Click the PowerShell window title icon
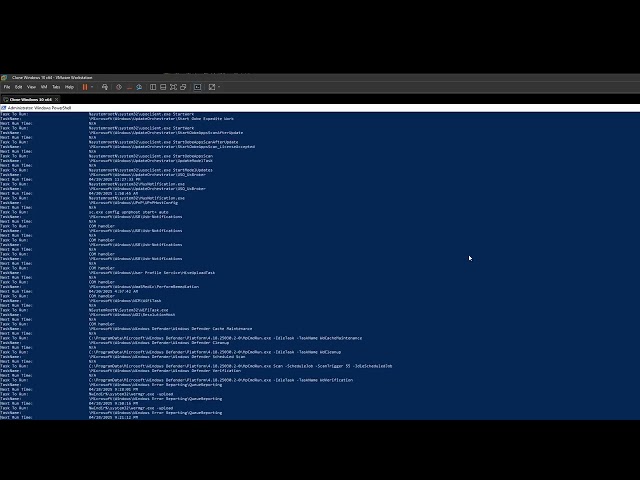The height and width of the screenshot is (480, 640). (4, 108)
